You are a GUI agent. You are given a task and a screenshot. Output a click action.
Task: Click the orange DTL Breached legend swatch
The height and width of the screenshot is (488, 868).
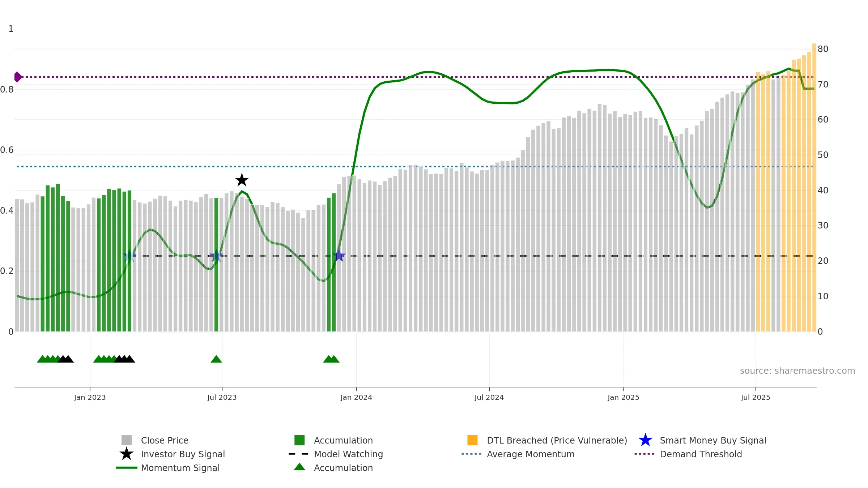click(472, 440)
